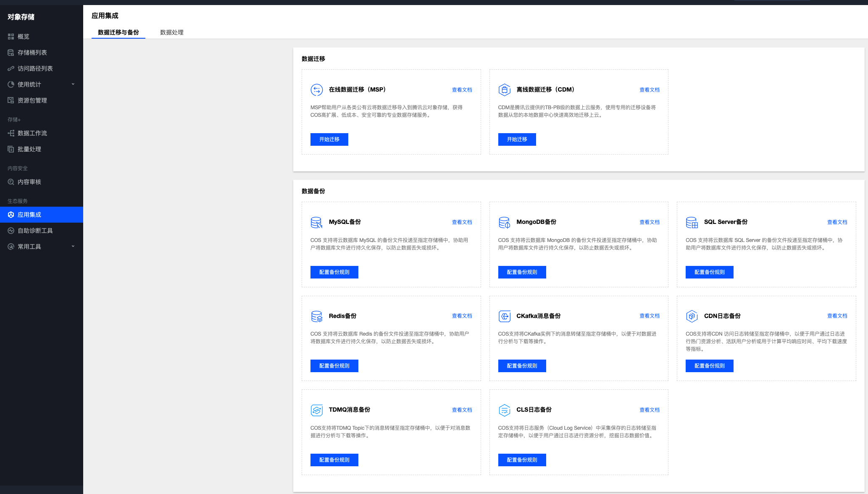Switch to the 数据处理 tab

click(x=171, y=32)
